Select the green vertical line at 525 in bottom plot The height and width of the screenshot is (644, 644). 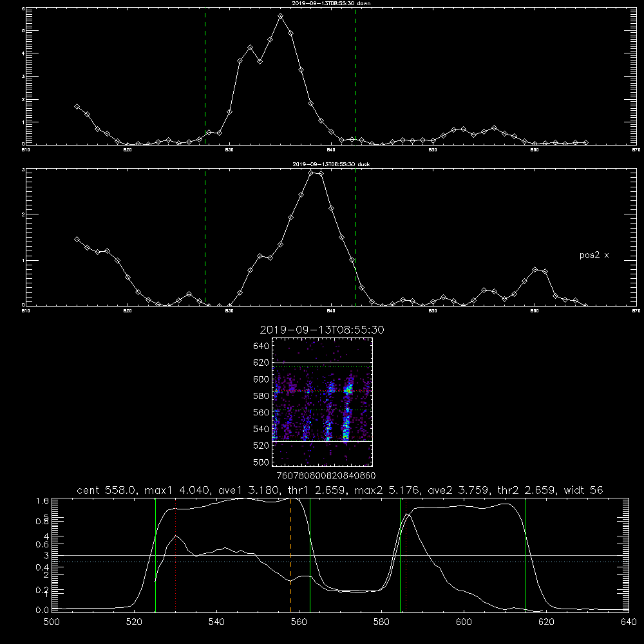tap(155, 555)
